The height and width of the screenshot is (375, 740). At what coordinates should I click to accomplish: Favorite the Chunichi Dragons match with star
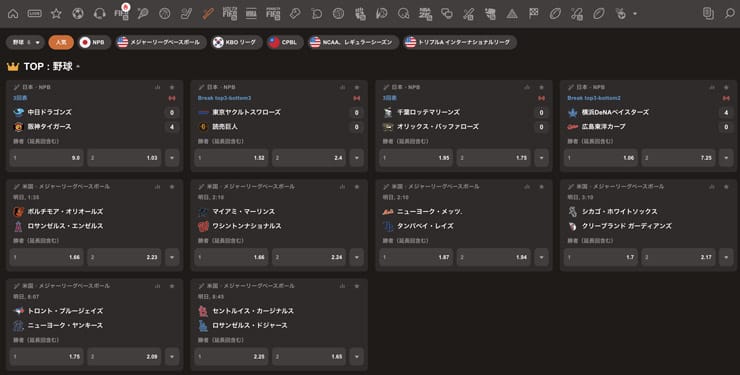(172, 87)
